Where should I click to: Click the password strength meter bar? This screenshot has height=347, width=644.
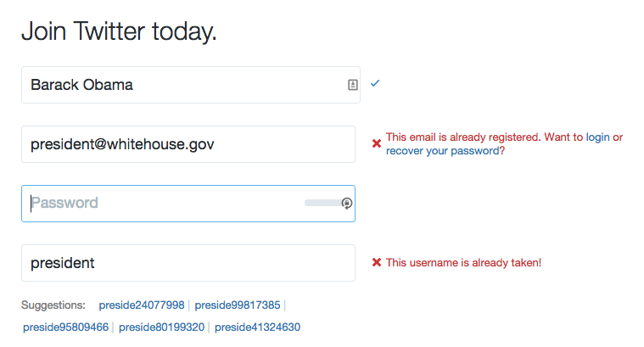click(x=322, y=203)
